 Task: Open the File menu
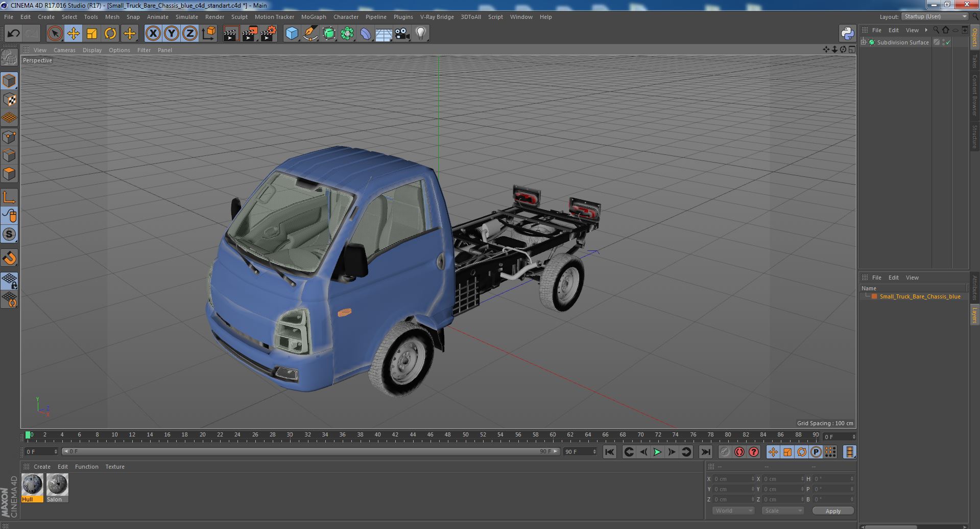coord(9,17)
